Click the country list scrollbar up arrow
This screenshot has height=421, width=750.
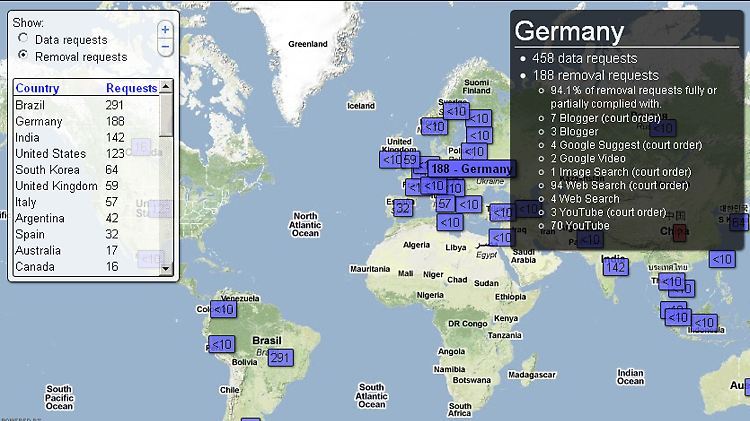tap(166, 87)
